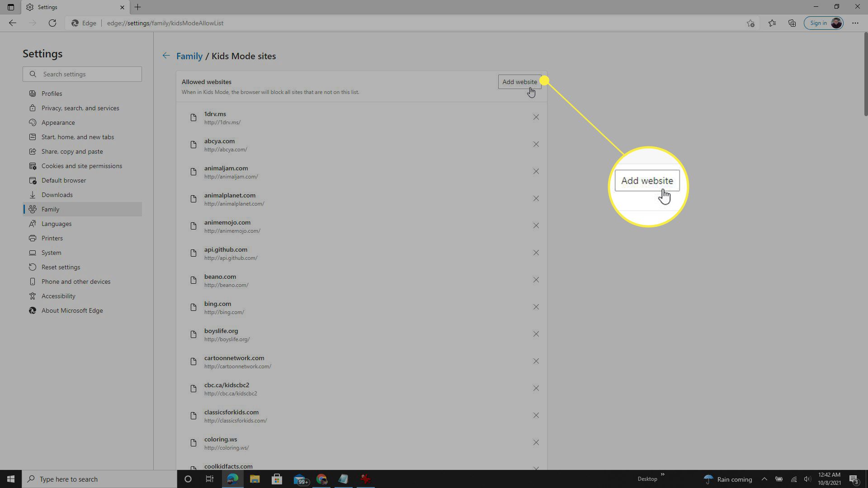The image size is (868, 488).
Task: Remove animemojo.com from allowed sites
Action: (x=536, y=225)
